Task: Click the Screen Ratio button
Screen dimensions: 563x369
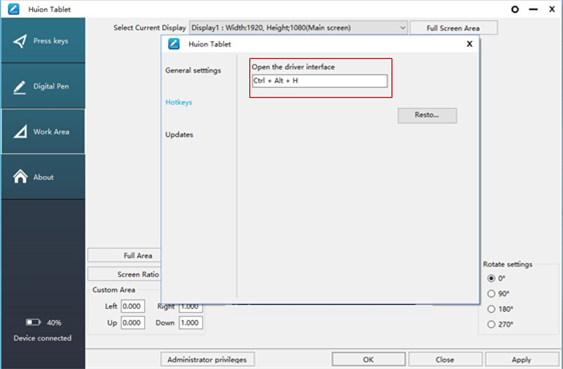Action: pos(125,274)
